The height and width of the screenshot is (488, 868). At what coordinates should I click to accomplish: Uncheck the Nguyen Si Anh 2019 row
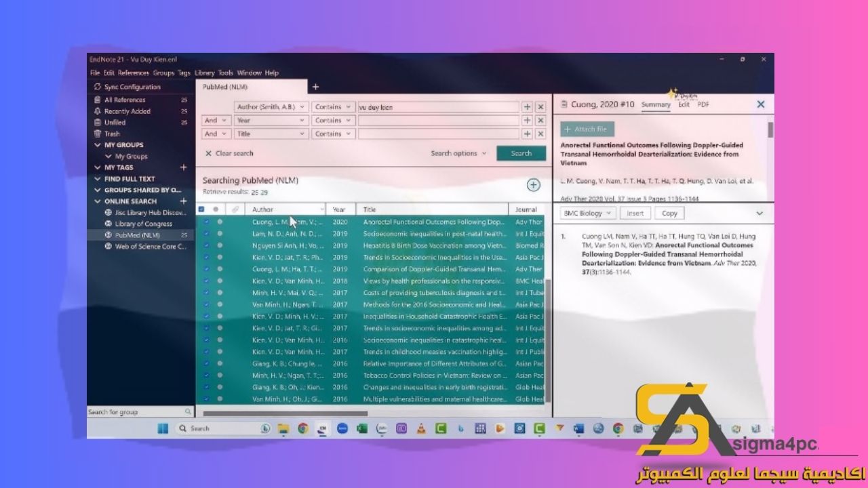pyautogui.click(x=206, y=245)
